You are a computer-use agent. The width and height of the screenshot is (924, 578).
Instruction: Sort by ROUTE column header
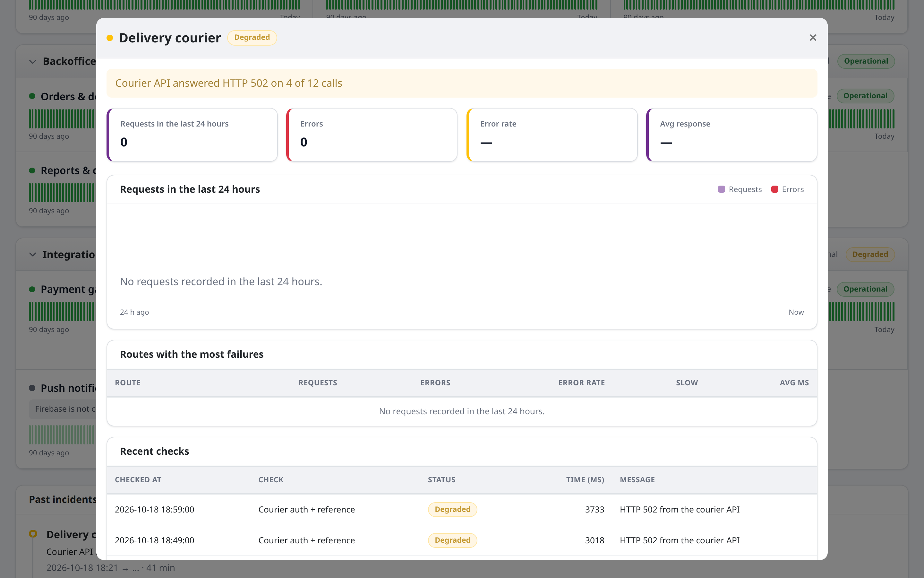(127, 383)
